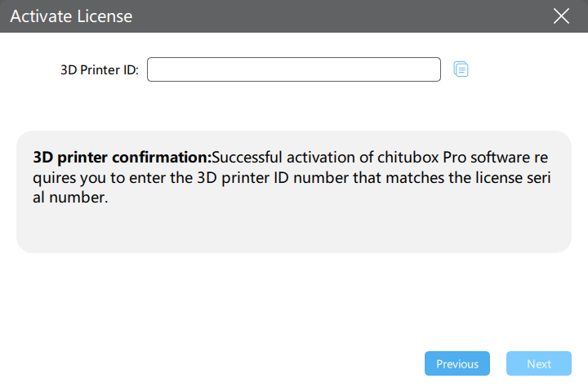Click the bold '3D printer confirmation:' heading
This screenshot has height=392, width=588.
click(122, 157)
